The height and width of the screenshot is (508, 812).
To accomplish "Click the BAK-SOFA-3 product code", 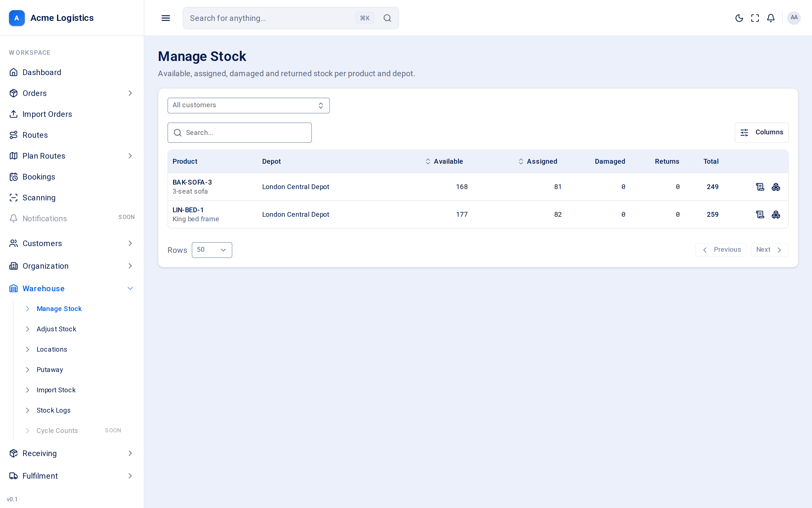I will click(192, 182).
